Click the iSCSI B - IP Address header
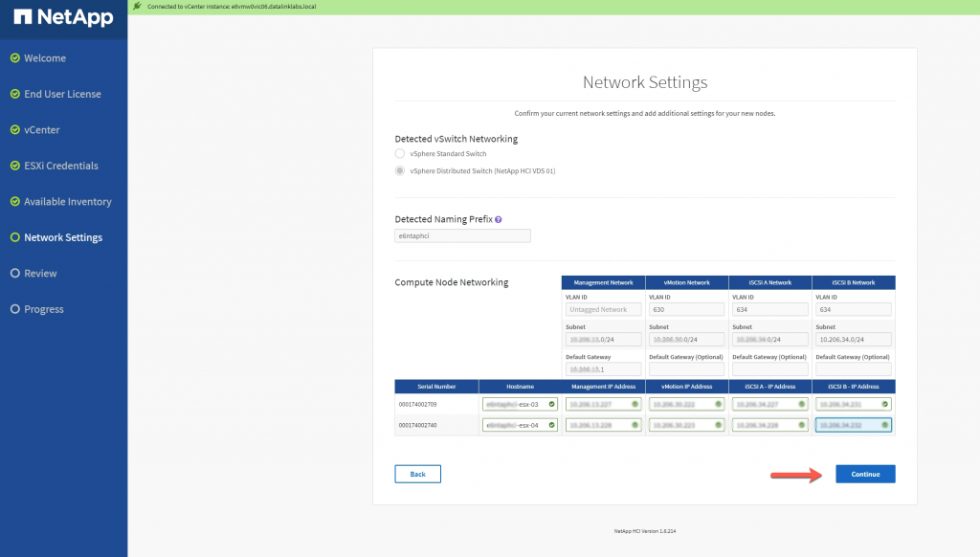The width and height of the screenshot is (980, 557). (853, 387)
